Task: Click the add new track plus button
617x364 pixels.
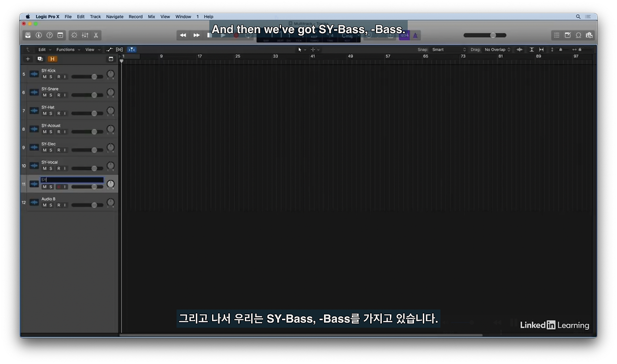Action: coord(28,59)
